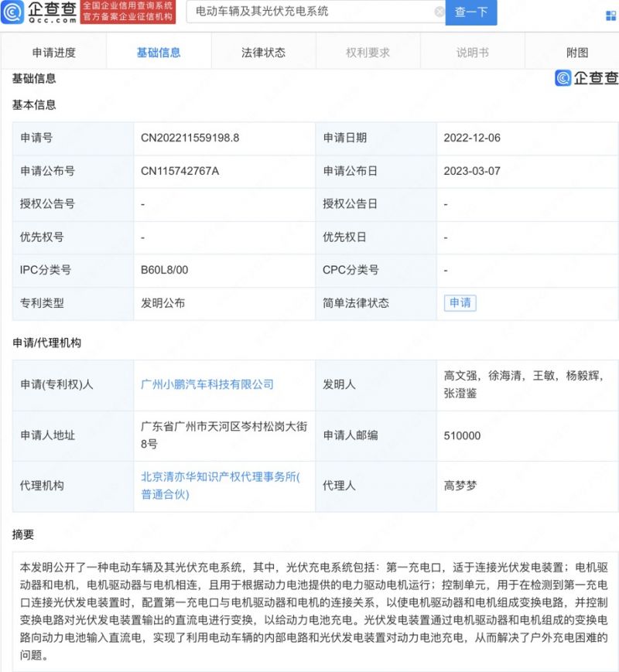619x672 pixels.
Task: Select application number CN202211559198.8
Action: (190, 138)
